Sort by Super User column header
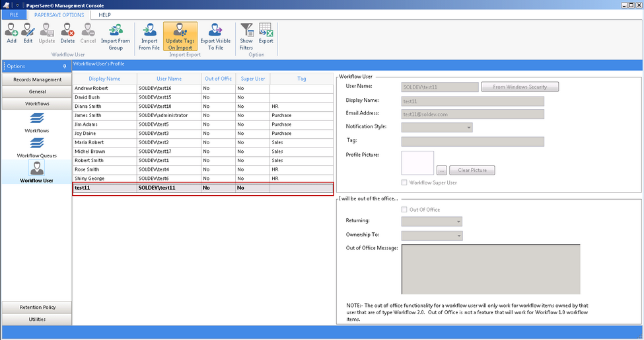Image resolution: width=644 pixels, height=340 pixels. [x=252, y=79]
